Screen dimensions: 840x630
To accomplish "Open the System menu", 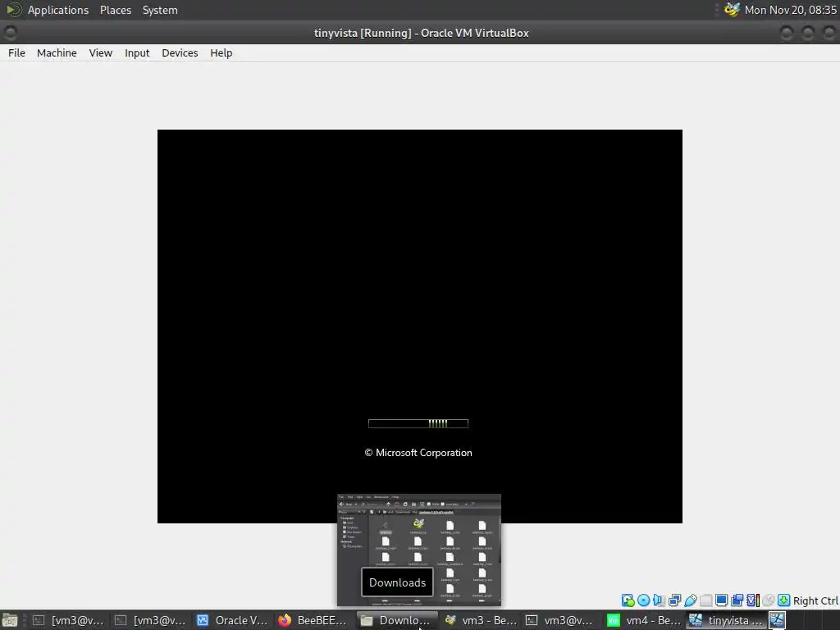I will tap(160, 10).
